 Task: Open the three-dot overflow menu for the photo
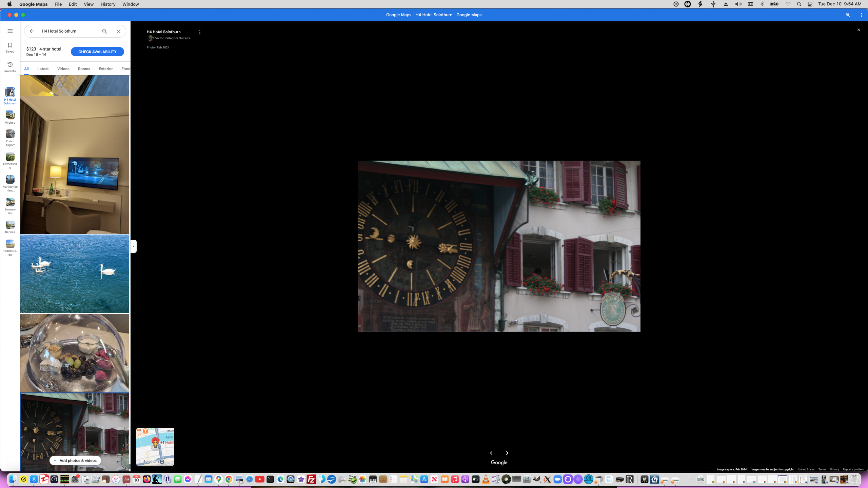[x=200, y=32]
